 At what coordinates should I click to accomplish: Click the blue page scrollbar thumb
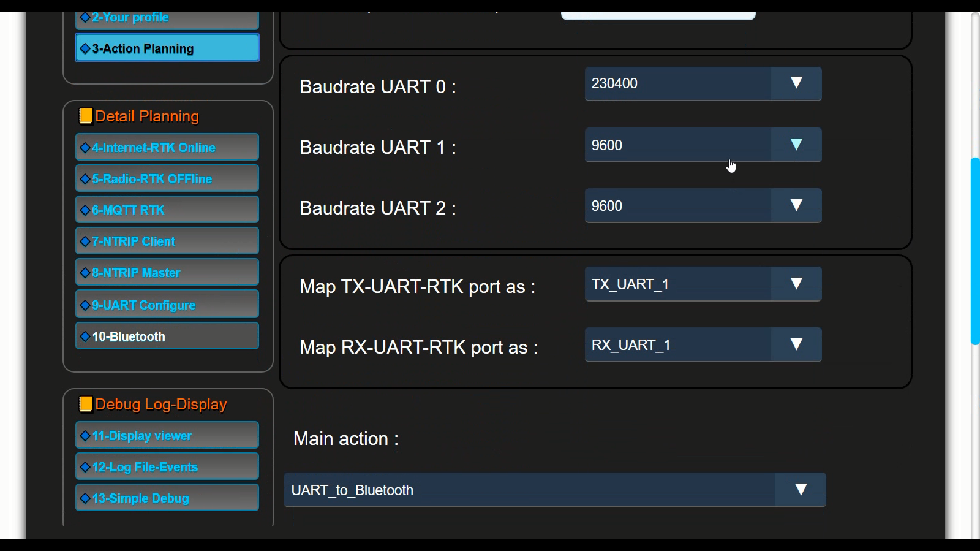point(974,251)
